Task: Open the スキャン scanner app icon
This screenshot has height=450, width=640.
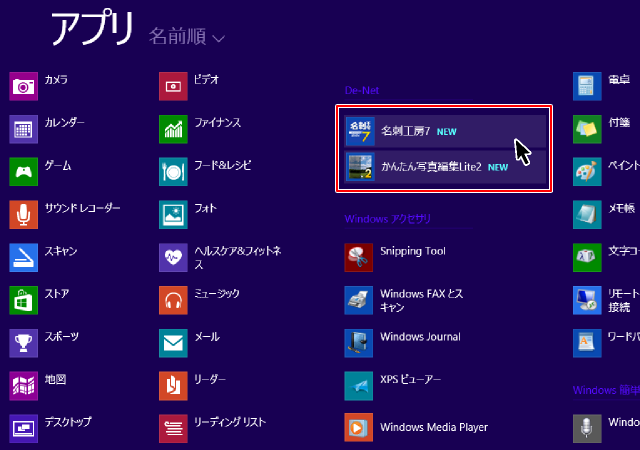Action: point(24,257)
